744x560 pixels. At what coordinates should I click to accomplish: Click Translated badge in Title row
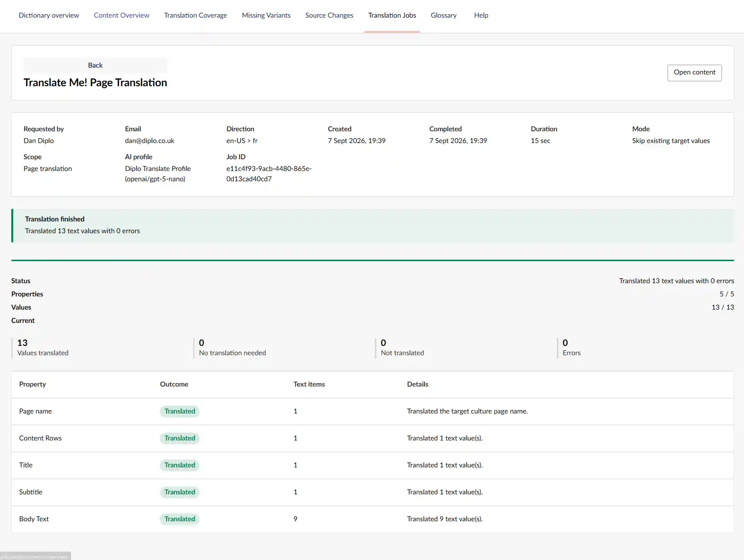(179, 465)
